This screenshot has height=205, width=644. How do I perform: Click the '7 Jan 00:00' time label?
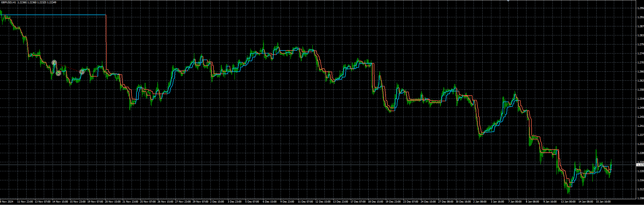pos(515,202)
